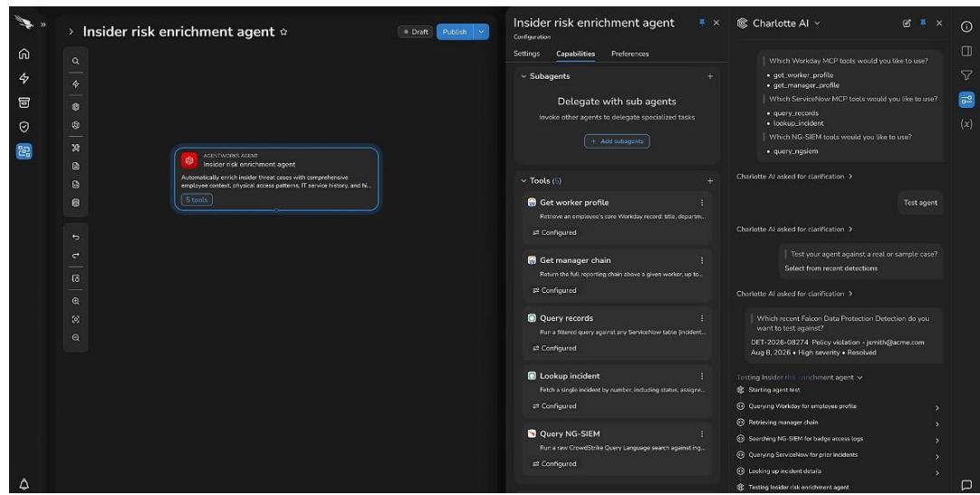Click "Select from recent detections" text

(831, 268)
